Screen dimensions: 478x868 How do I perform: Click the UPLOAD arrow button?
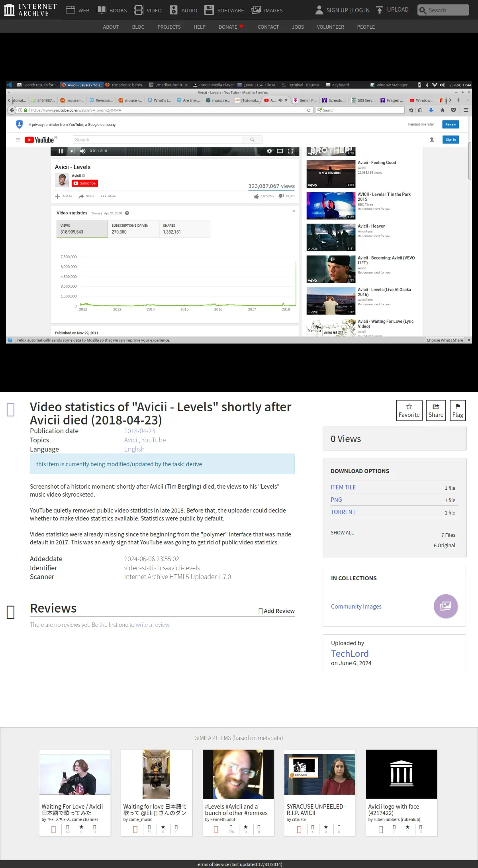point(392,10)
